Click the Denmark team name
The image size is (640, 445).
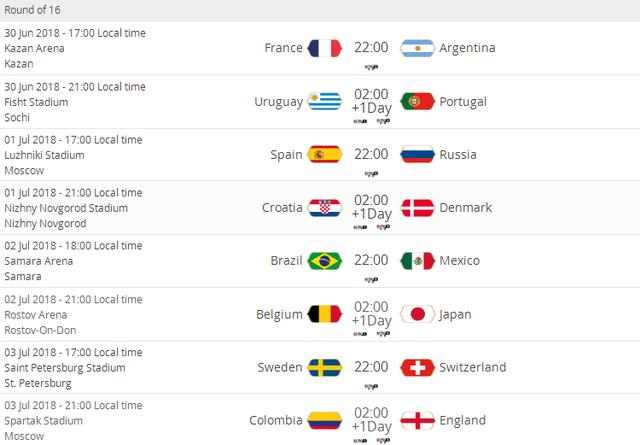click(x=465, y=208)
